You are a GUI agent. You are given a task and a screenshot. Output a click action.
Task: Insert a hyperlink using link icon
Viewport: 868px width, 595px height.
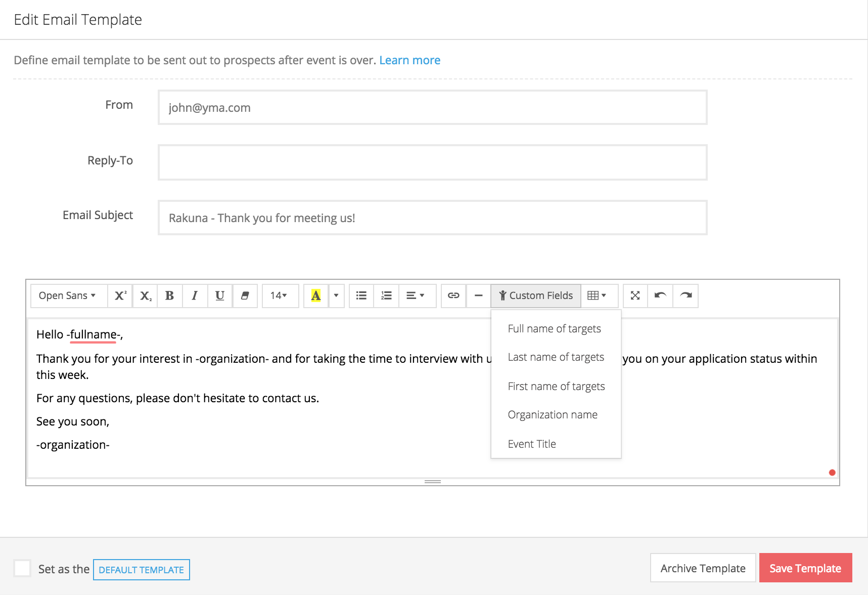(453, 295)
